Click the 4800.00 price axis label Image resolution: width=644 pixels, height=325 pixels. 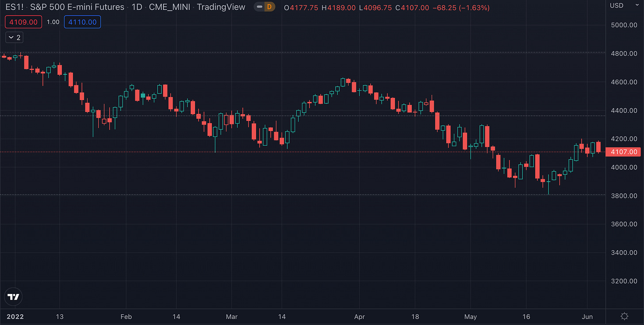point(624,54)
